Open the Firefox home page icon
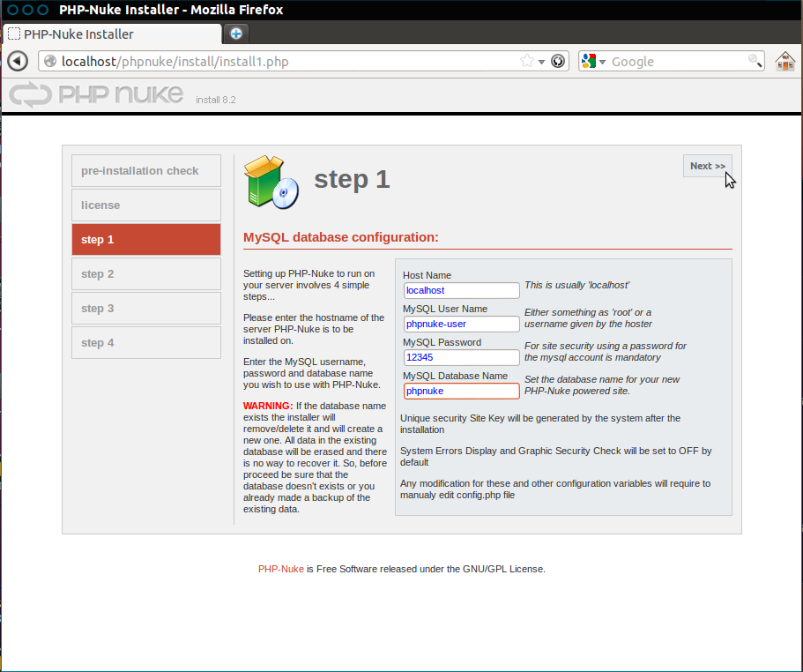The width and height of the screenshot is (803, 672). pyautogui.click(x=784, y=62)
